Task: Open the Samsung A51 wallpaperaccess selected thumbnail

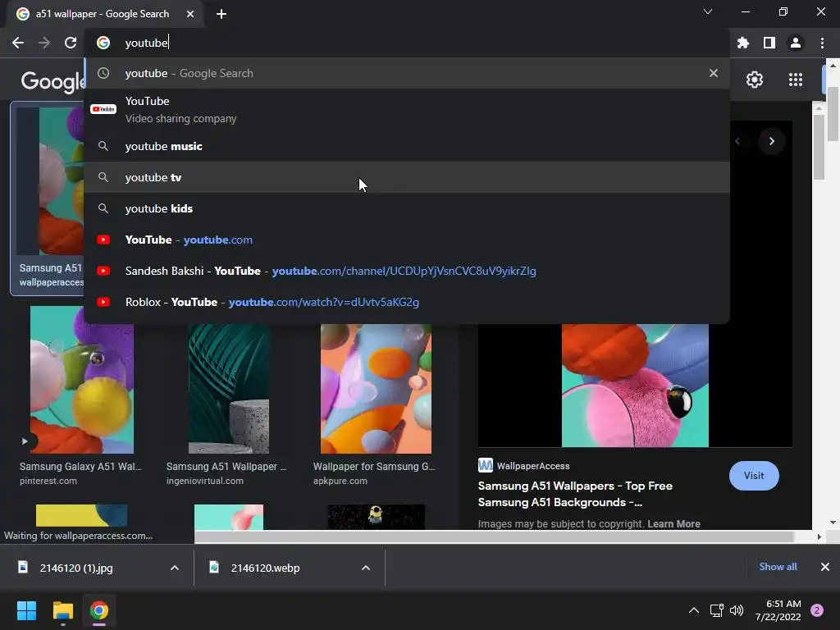Action: click(x=48, y=199)
